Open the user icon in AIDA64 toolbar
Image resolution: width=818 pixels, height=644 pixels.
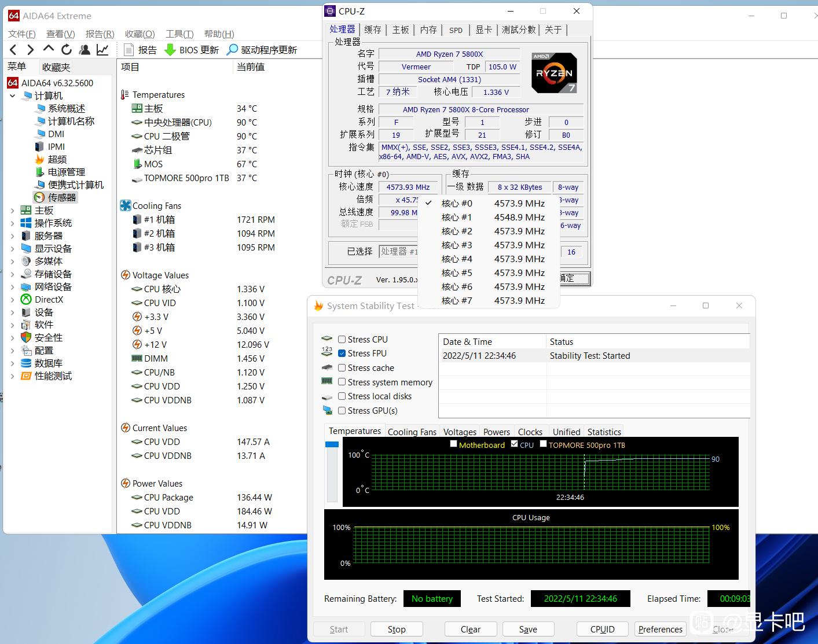[x=85, y=50]
